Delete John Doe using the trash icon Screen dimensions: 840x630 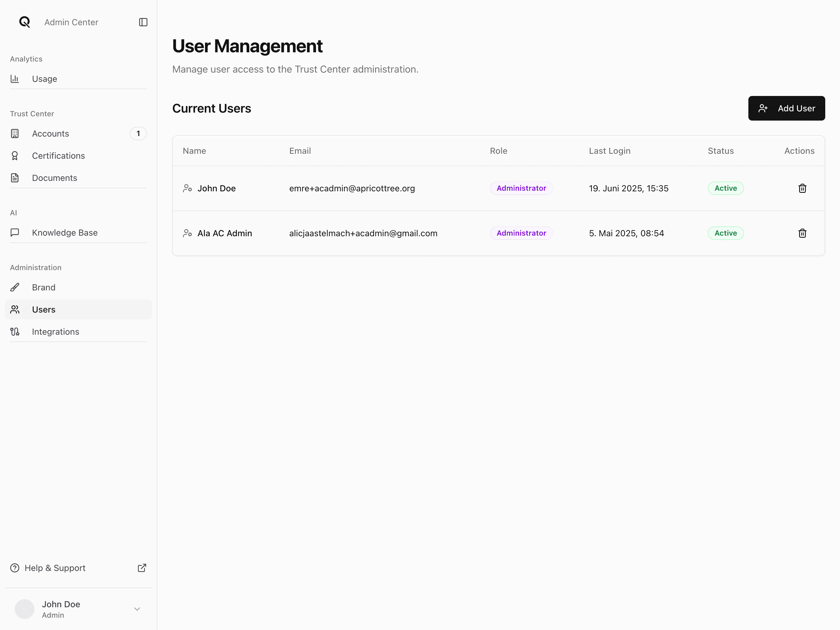pyautogui.click(x=802, y=188)
